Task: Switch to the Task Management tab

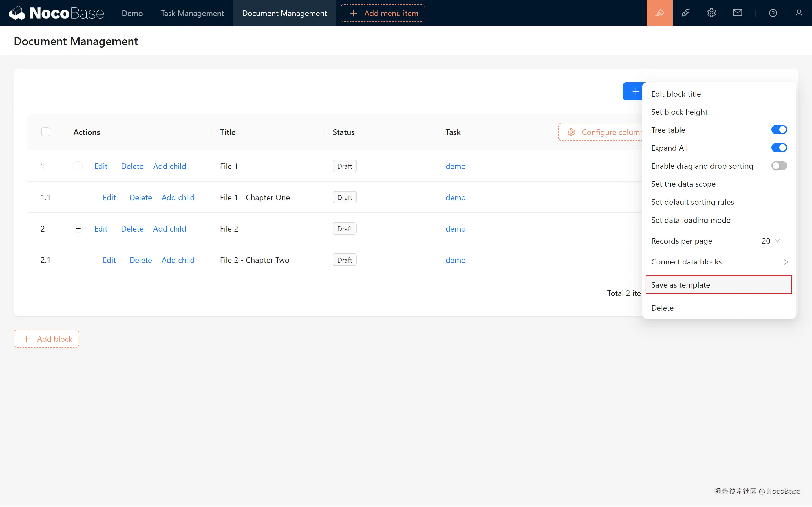Action: (192, 13)
